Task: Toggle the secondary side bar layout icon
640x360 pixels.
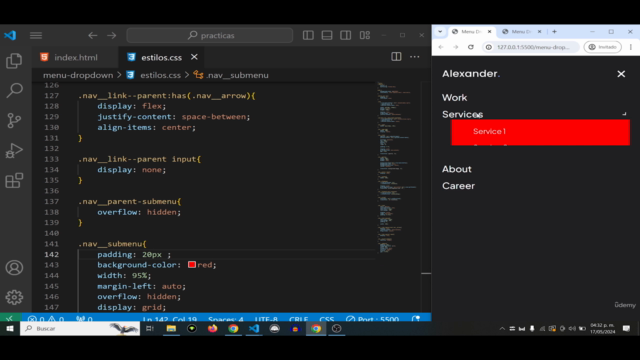Action: [346, 36]
